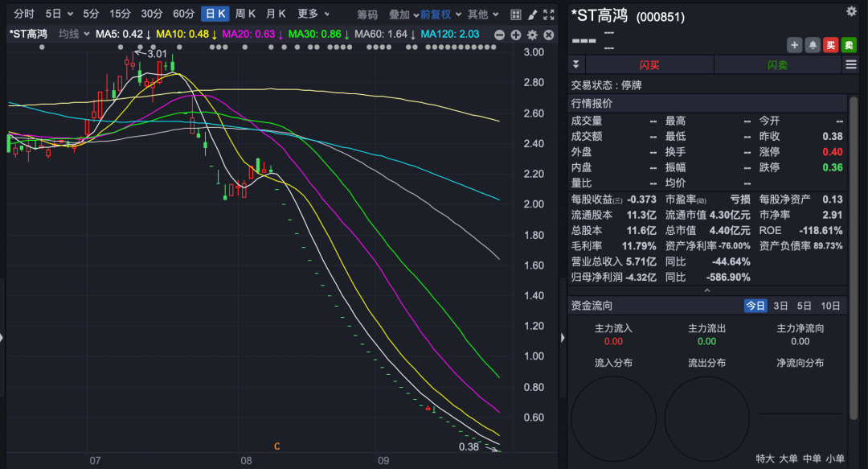
Task: Switch capital flow to 10日
Action: (x=830, y=306)
